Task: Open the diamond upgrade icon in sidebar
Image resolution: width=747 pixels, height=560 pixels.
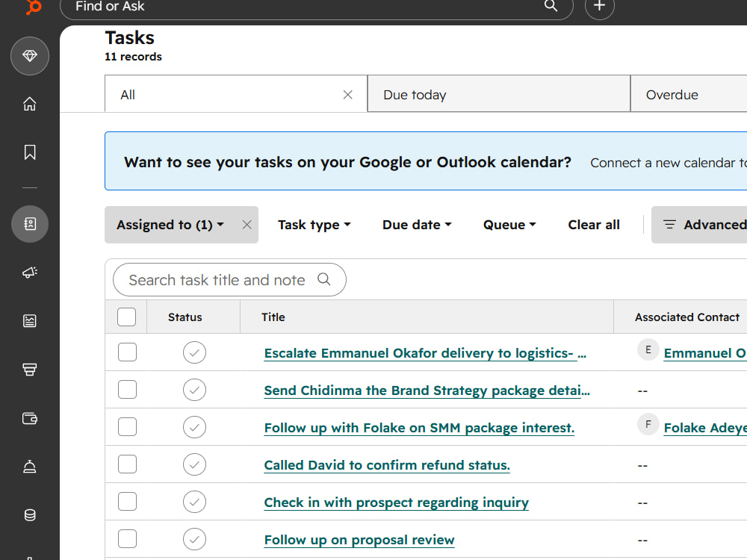Action: [30, 56]
